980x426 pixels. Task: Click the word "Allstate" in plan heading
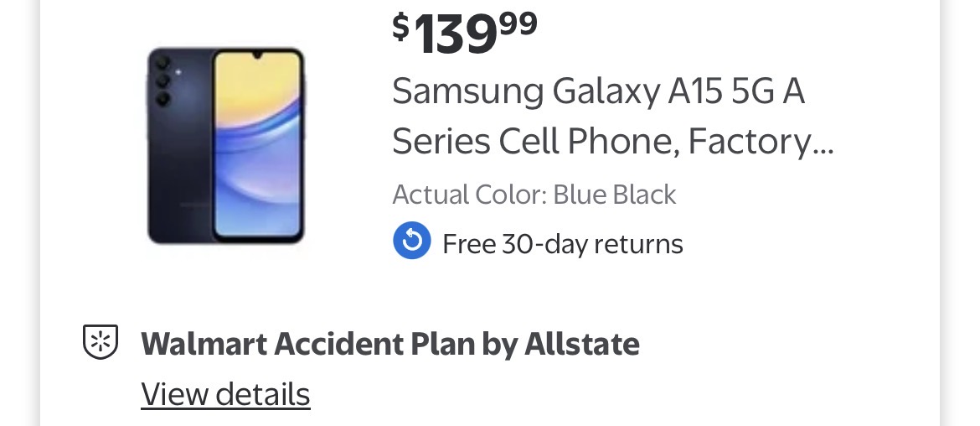581,344
